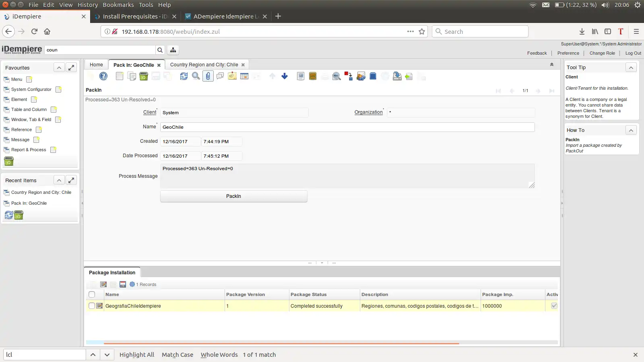Open the Lookup Record magnifier

(x=196, y=76)
